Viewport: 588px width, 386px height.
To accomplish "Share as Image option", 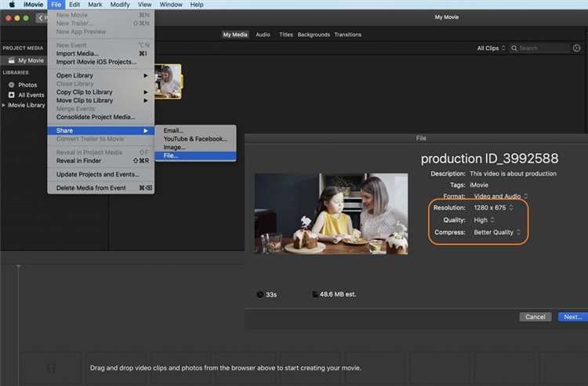I will (195, 147).
